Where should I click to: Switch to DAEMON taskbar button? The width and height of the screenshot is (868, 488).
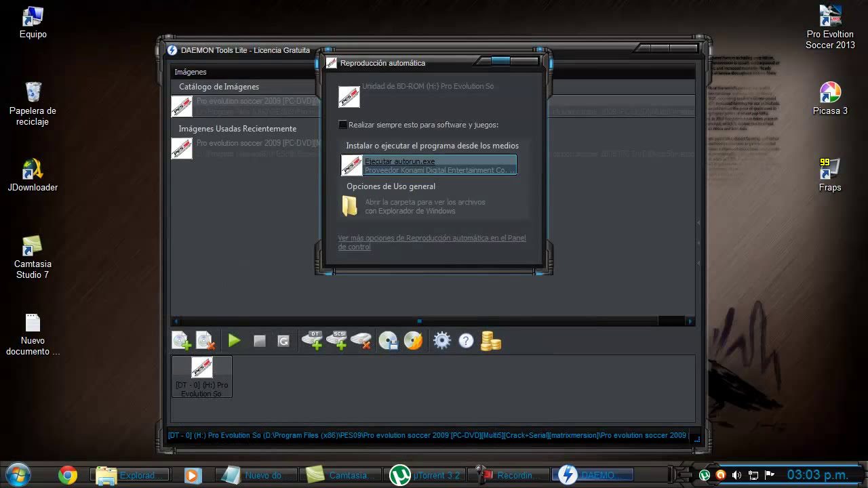[594, 475]
